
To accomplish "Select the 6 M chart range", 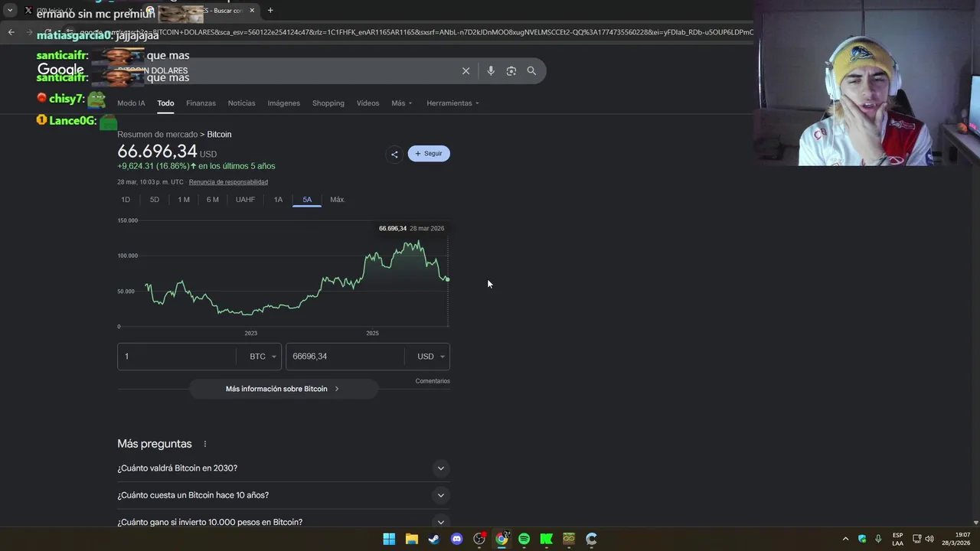I will click(212, 200).
